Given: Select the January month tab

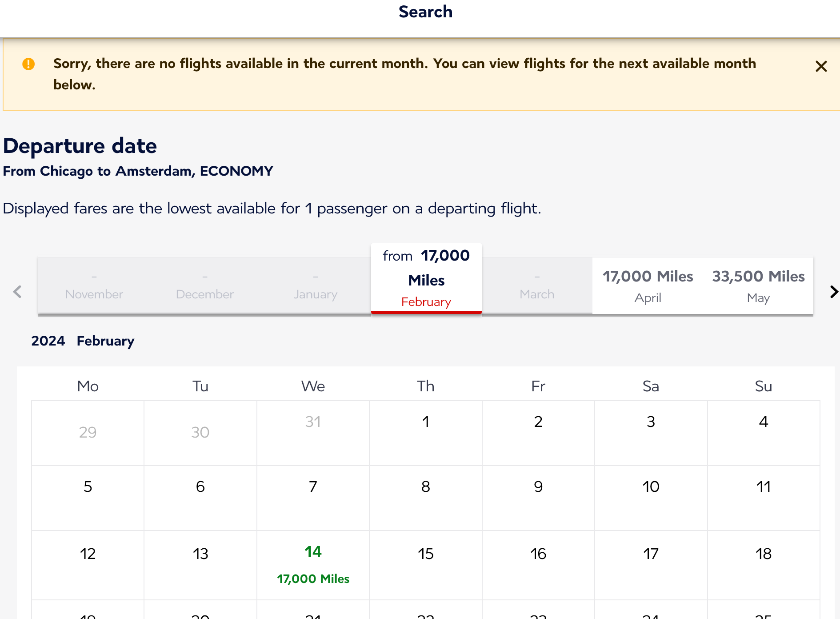Looking at the screenshot, I should (315, 286).
